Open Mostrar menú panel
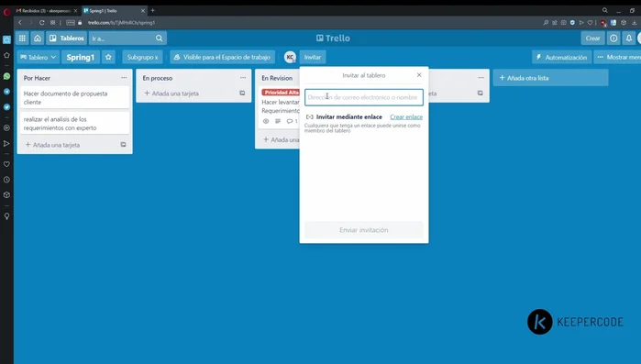Viewport: 641px width, 364px height. pos(617,57)
